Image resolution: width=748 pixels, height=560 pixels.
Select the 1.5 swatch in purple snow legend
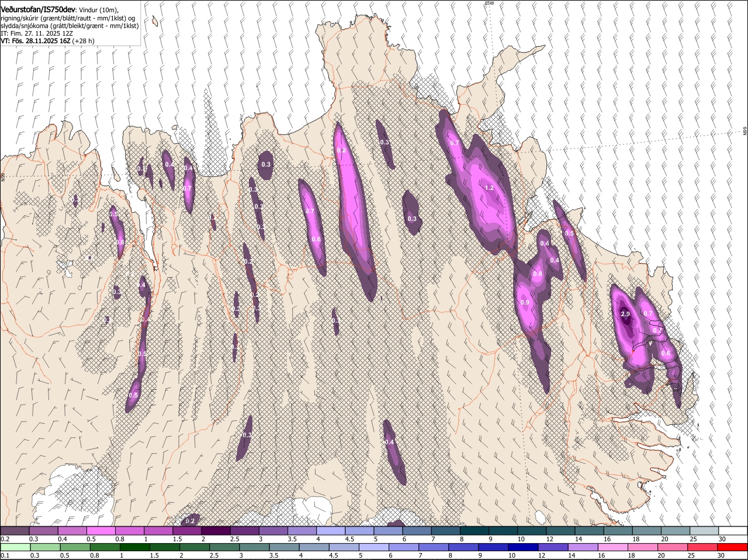tap(187, 531)
